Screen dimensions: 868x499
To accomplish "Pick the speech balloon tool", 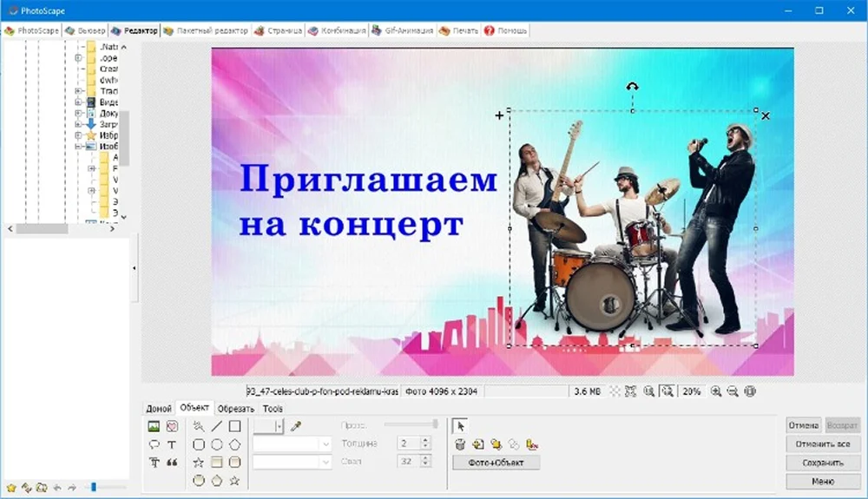I will pos(154,444).
